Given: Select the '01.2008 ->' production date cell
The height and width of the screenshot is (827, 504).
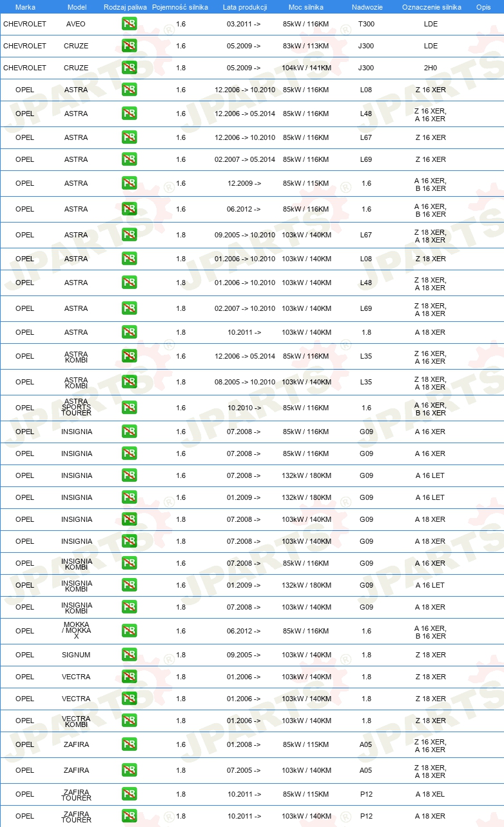Looking at the screenshot, I should click(244, 744).
